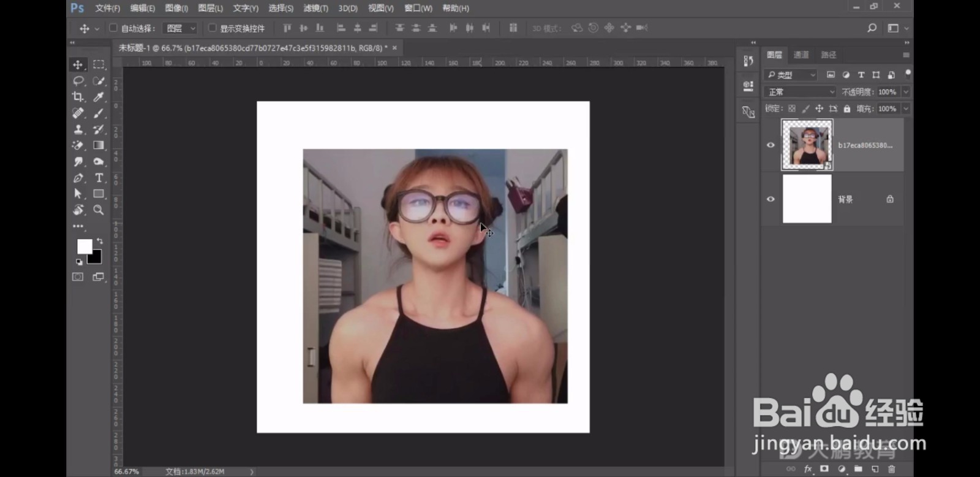980x477 pixels.
Task: Select the Rectangular Marquee tool
Action: tap(98, 64)
